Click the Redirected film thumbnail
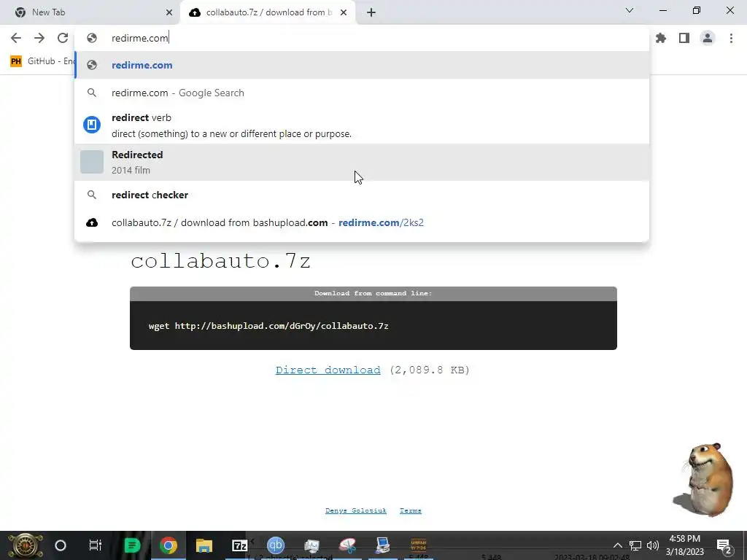Screen dimensions: 747x560 (x=92, y=162)
